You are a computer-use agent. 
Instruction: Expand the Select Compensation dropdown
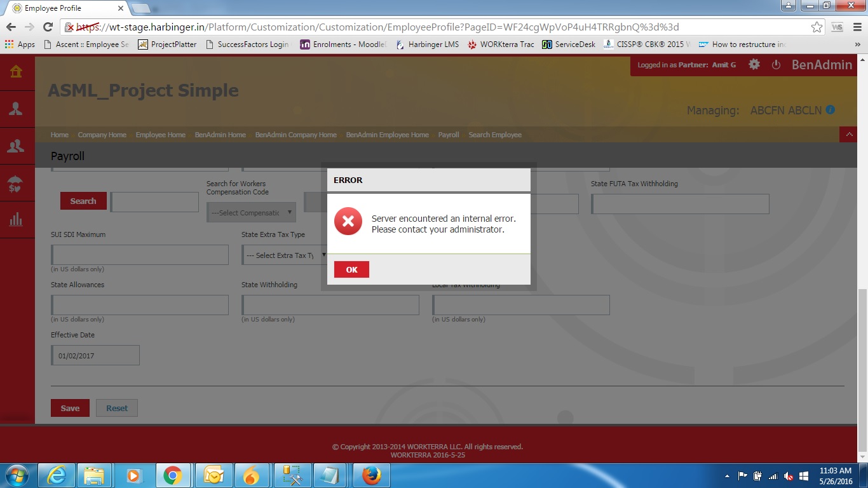coord(251,213)
